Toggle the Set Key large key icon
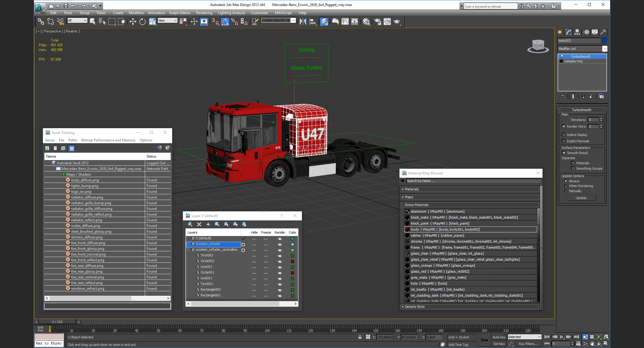 tap(484, 340)
